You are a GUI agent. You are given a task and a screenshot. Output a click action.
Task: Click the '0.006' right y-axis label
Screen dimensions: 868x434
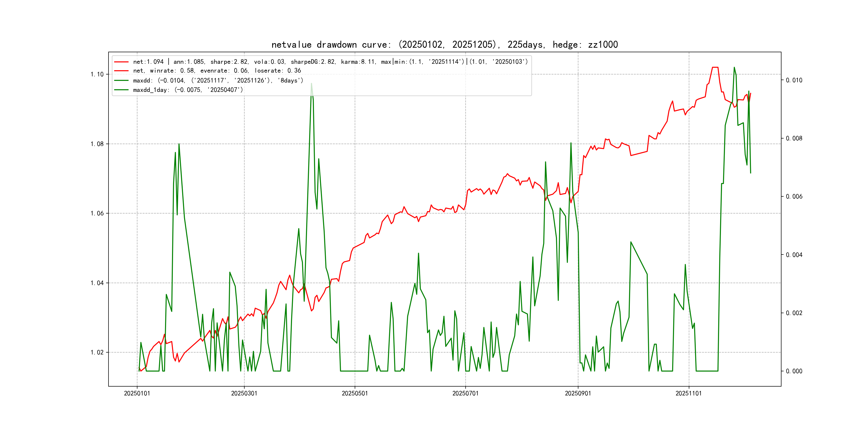click(794, 196)
